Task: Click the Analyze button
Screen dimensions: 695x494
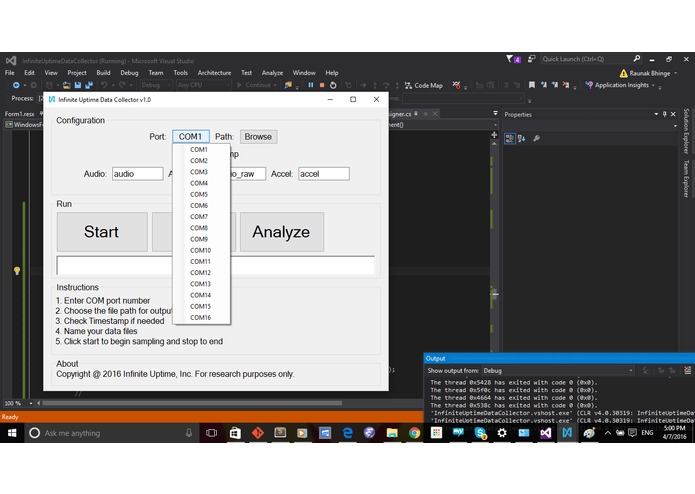Action: (x=281, y=232)
